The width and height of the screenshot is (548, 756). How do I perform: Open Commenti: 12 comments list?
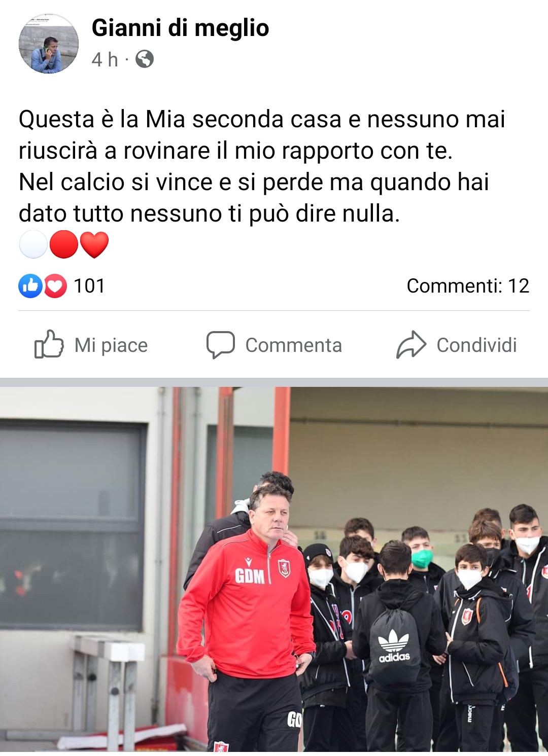pyautogui.click(x=468, y=286)
